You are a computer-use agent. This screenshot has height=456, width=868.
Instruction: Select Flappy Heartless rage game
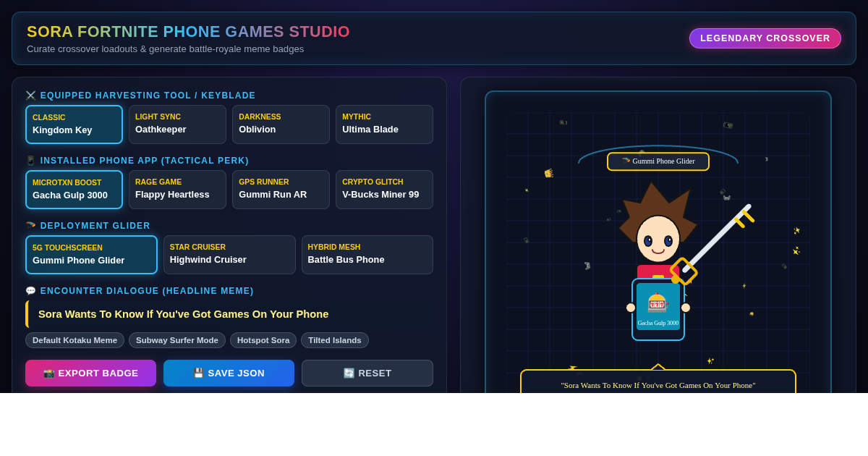point(177,190)
